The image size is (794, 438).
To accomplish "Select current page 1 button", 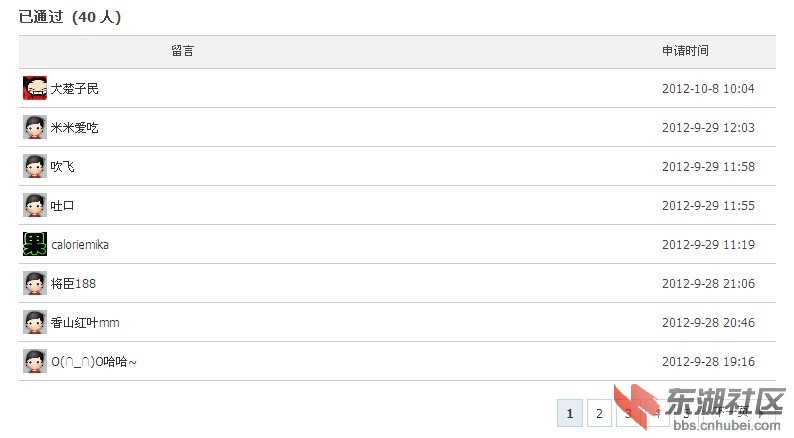I will pos(570,413).
